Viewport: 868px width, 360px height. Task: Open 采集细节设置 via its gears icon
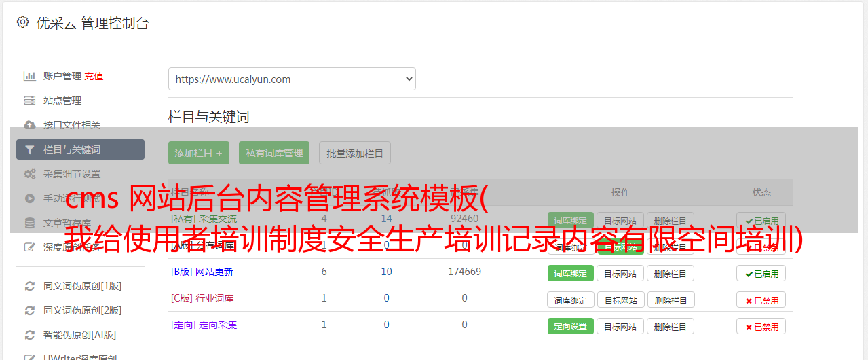[30, 174]
